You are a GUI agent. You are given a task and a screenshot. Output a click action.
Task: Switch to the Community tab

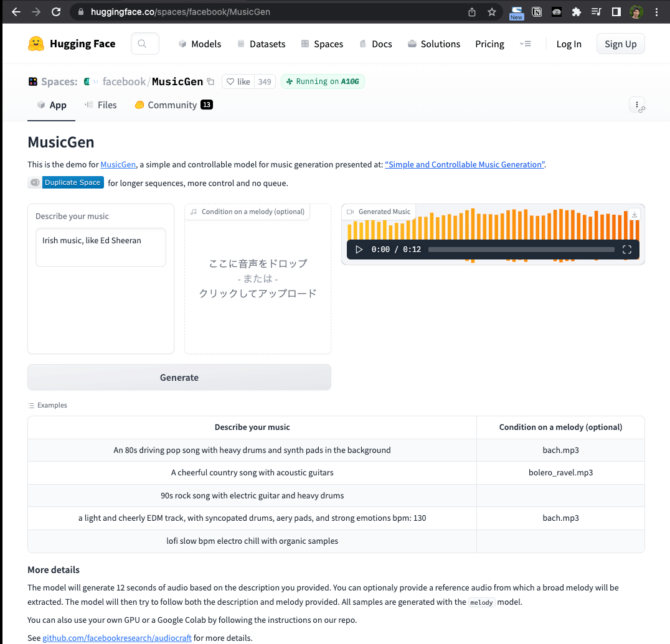click(174, 105)
